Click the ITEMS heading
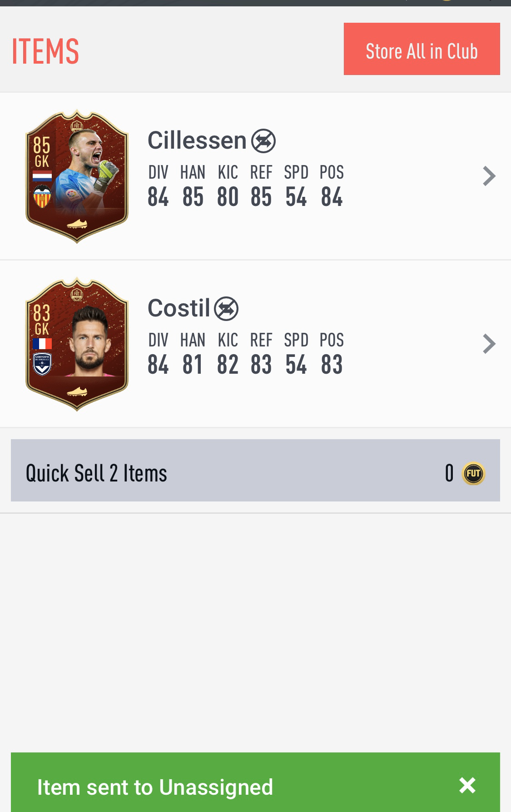 45,51
